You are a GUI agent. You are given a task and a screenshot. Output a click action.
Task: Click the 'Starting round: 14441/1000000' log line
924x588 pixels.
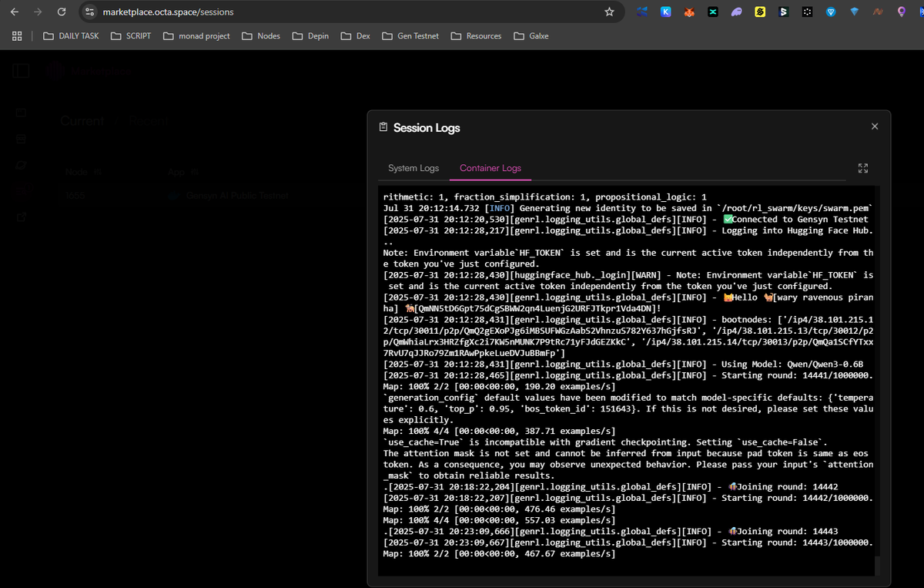coord(628,375)
